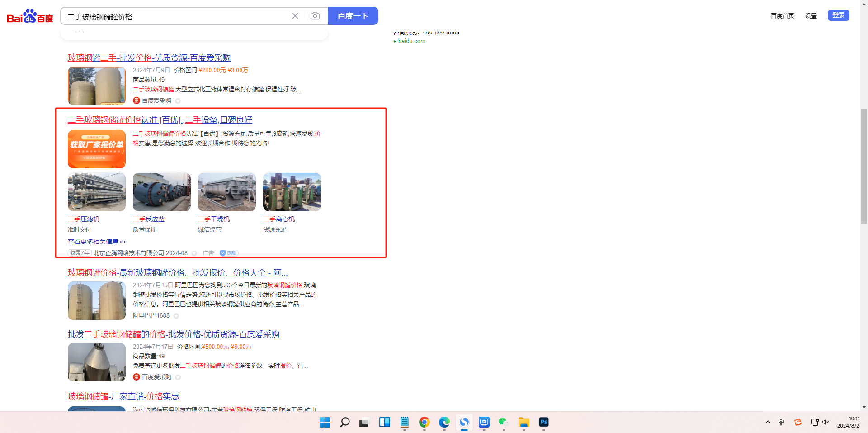Open Google Chrome from the taskbar
The image size is (868, 433).
tap(425, 422)
